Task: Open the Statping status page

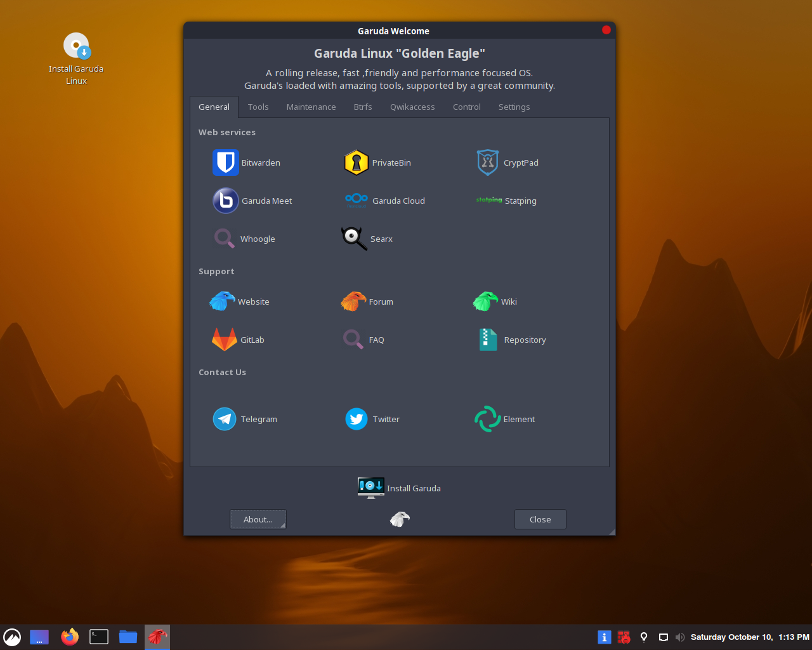Action: (506, 201)
